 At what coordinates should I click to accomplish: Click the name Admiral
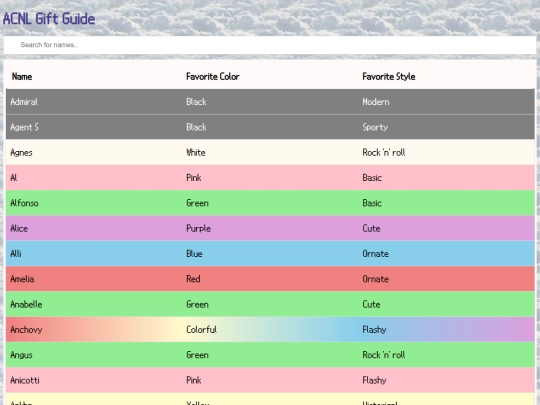coord(24,102)
